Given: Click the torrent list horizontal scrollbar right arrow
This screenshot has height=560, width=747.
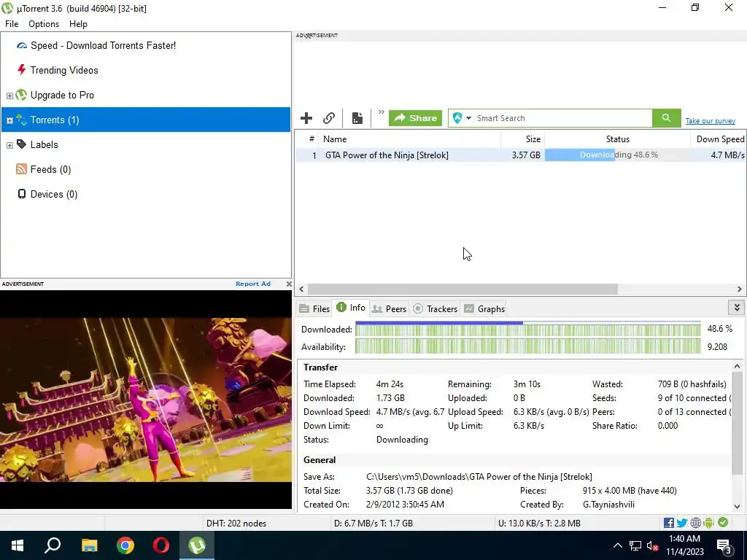Looking at the screenshot, I should pos(740,289).
